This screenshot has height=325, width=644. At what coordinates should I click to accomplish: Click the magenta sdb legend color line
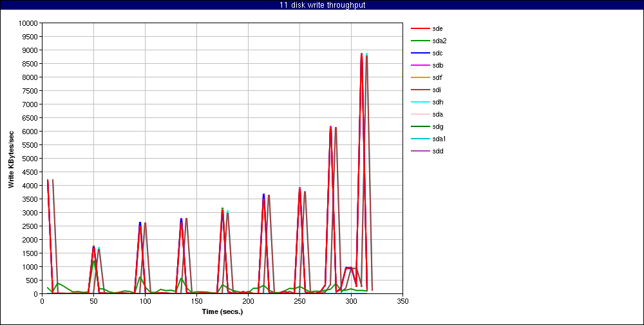pyautogui.click(x=420, y=65)
